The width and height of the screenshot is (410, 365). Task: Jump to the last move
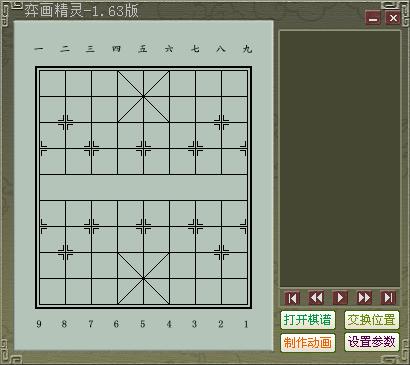[x=388, y=298]
